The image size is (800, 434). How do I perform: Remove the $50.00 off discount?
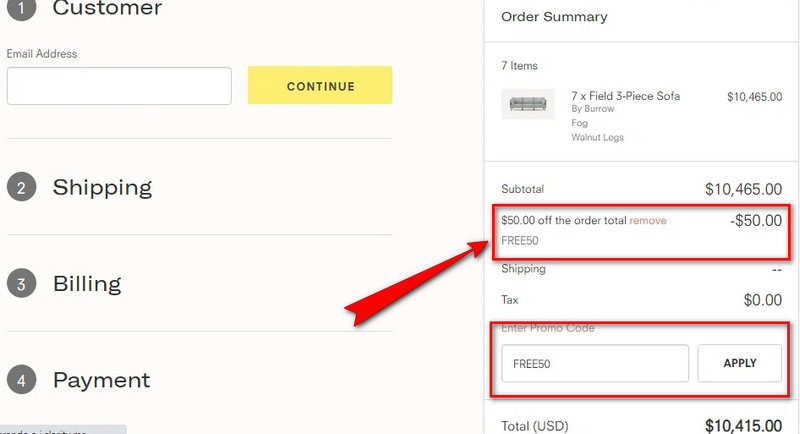[648, 221]
